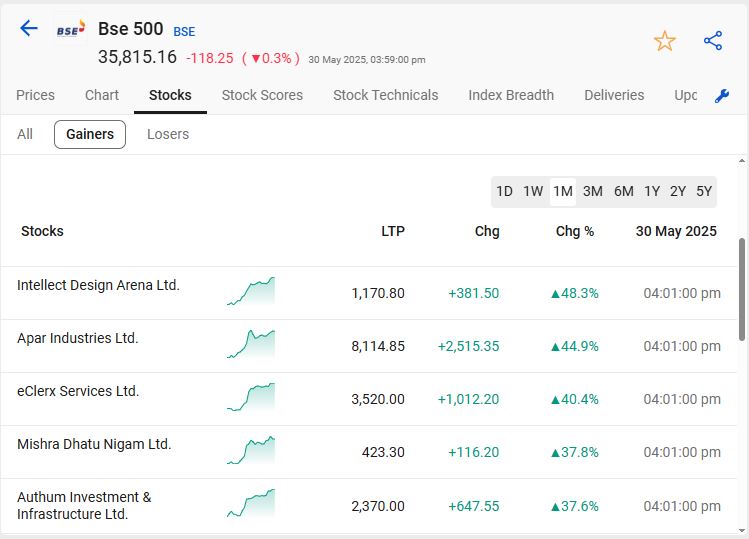This screenshot has width=749, height=539.
Task: Click the vertical scrollbar thumb
Action: (741, 288)
